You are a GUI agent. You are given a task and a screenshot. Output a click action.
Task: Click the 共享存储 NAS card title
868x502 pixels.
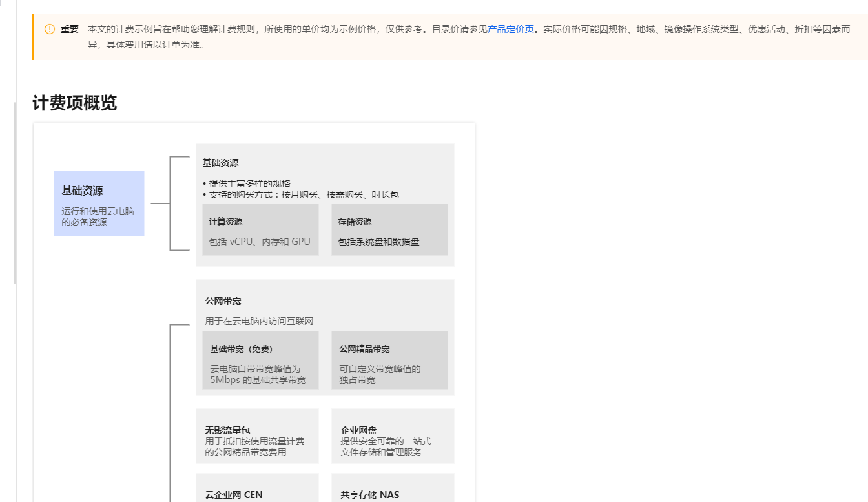tap(370, 495)
